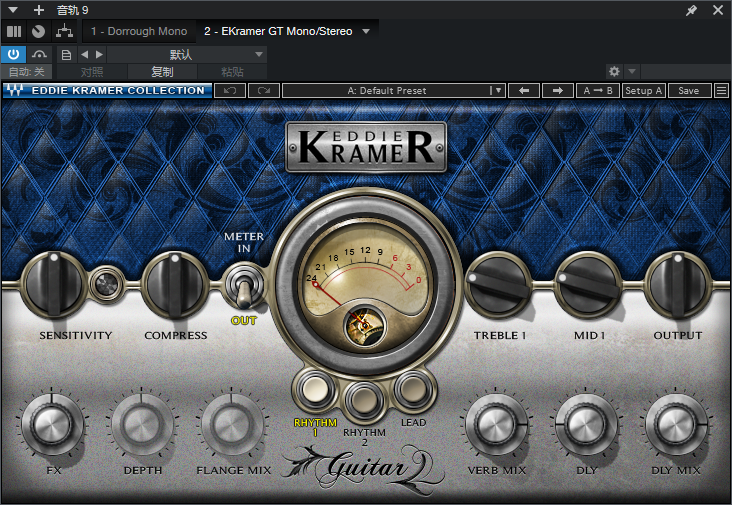Click the Waves undo arrow
Screen dimensions: 732x505
[230, 91]
